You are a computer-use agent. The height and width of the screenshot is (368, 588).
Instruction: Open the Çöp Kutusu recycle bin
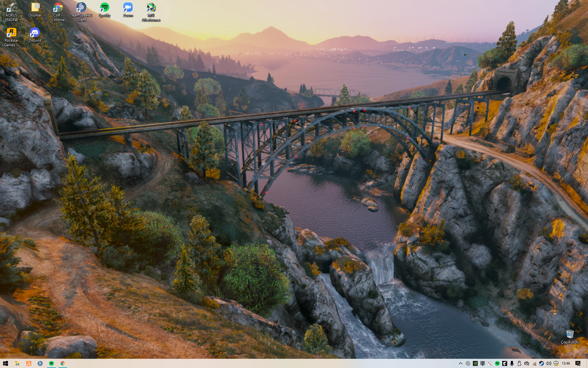(570, 334)
